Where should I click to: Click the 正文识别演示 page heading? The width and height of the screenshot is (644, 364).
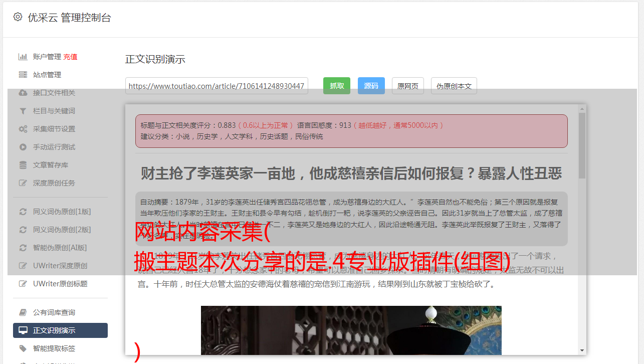[155, 59]
